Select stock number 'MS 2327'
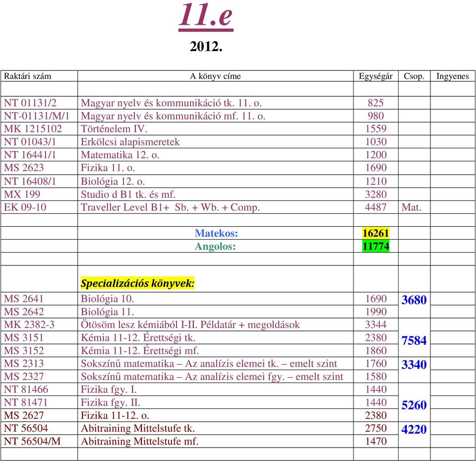This screenshot has width=476, height=461. pyautogui.click(x=24, y=377)
